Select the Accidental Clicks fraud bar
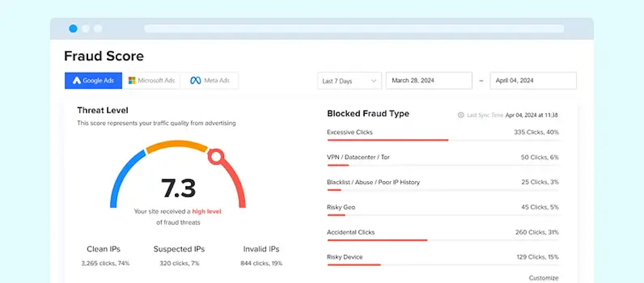 click(x=377, y=240)
